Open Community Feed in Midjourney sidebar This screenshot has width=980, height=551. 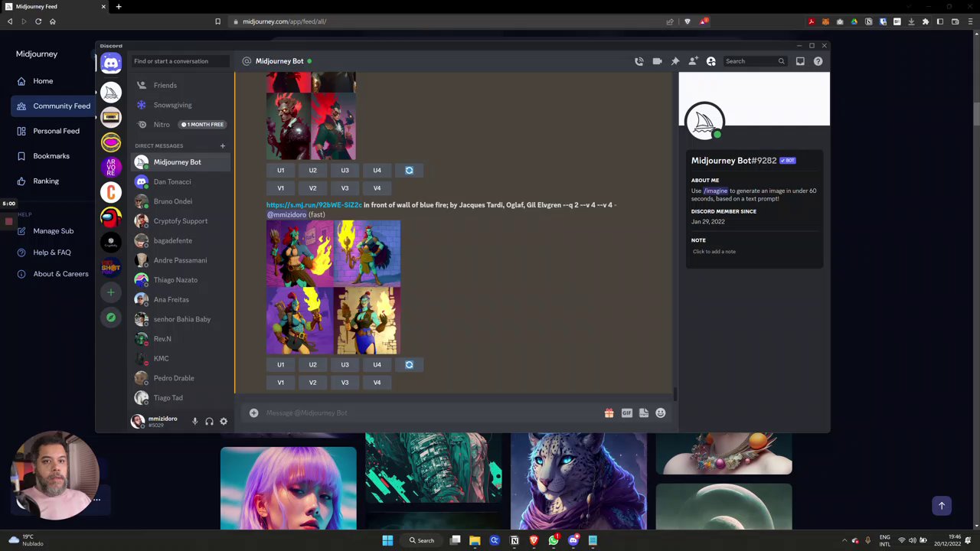54,106
